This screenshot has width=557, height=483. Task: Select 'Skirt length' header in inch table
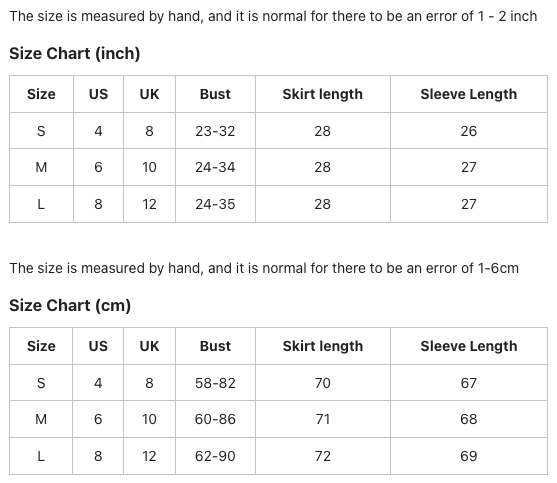[323, 94]
